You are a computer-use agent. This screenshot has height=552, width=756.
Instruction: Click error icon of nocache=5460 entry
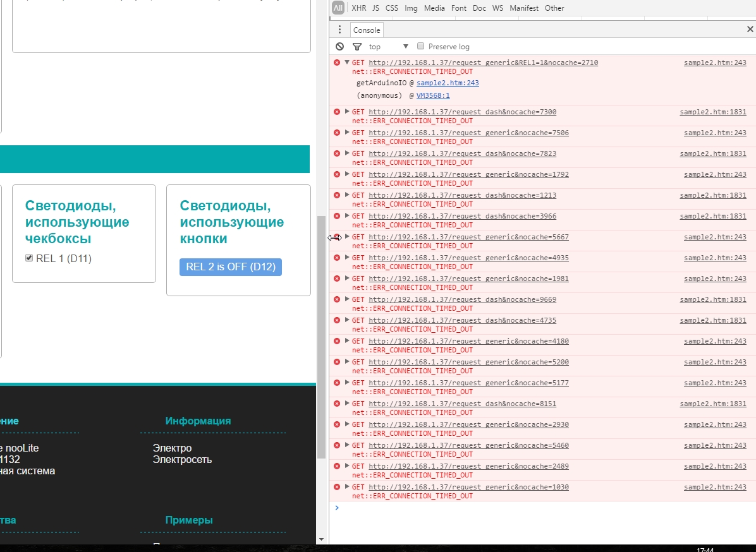[x=336, y=445]
